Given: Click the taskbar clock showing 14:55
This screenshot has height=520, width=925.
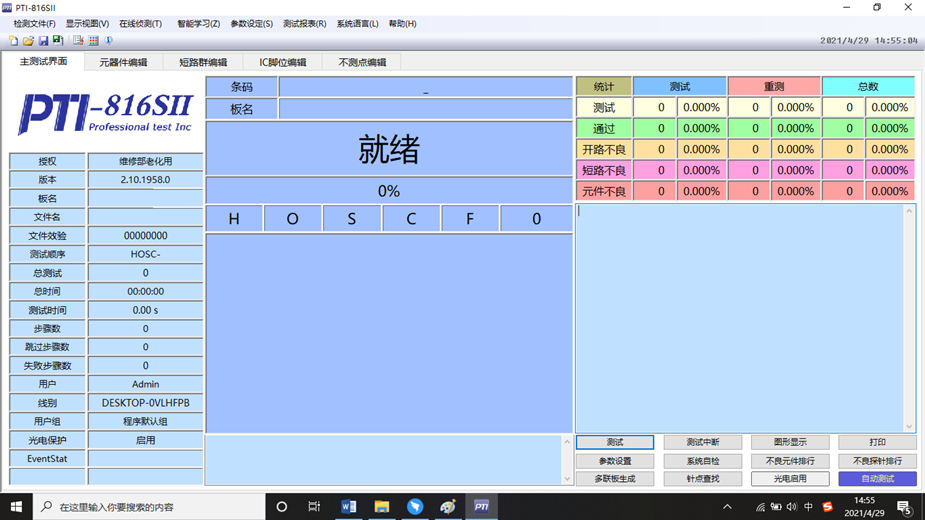Looking at the screenshot, I should point(864,506).
